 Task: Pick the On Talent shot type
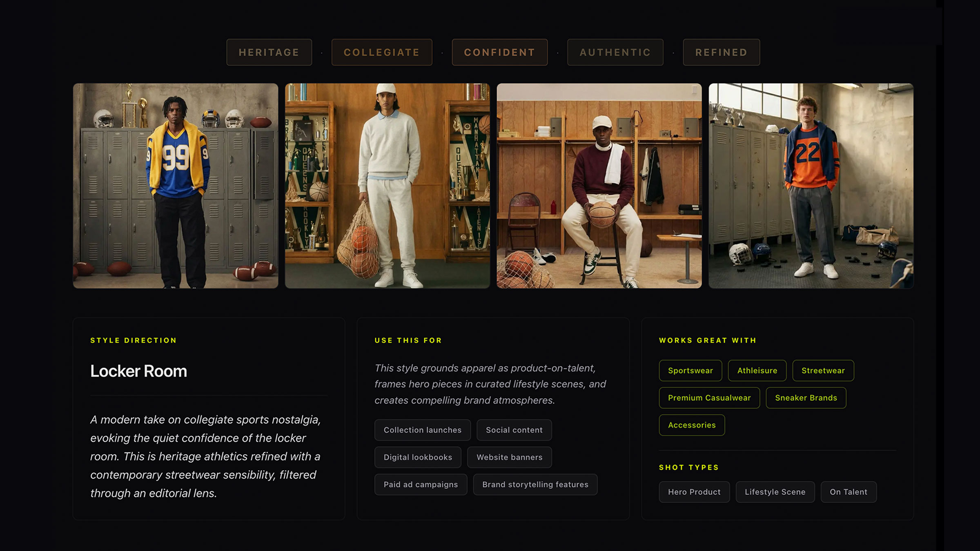(x=849, y=492)
